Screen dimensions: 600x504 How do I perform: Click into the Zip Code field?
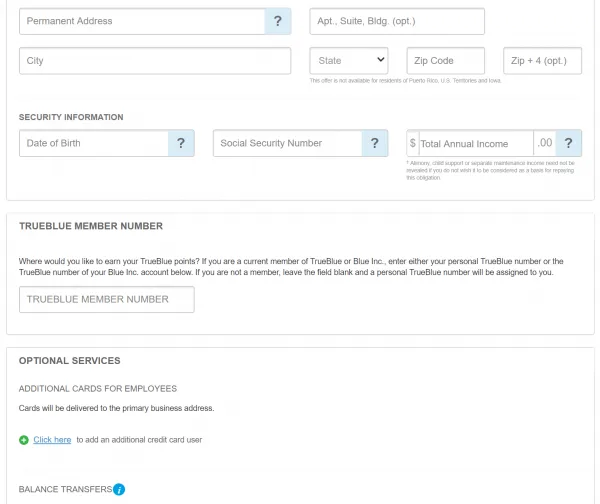pyautogui.click(x=445, y=61)
